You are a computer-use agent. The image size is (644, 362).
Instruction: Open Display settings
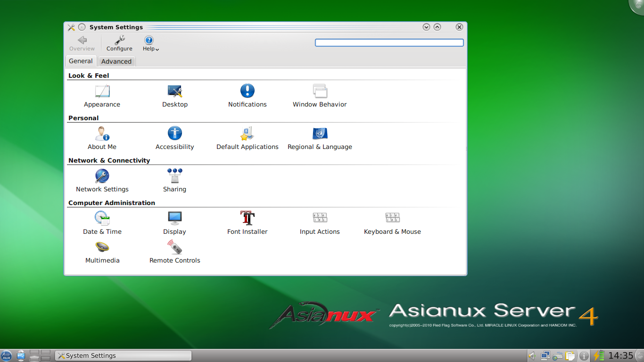point(175,223)
